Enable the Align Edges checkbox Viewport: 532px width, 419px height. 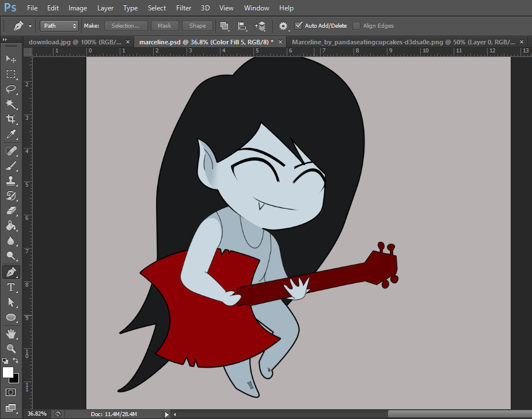coord(356,26)
